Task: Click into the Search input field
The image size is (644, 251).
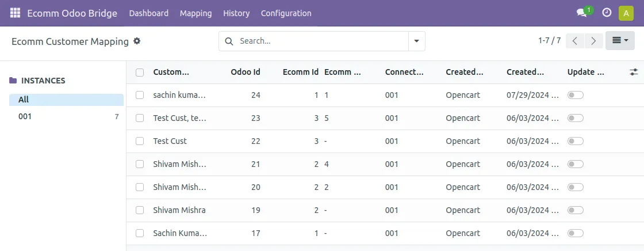Action: pyautogui.click(x=322, y=41)
